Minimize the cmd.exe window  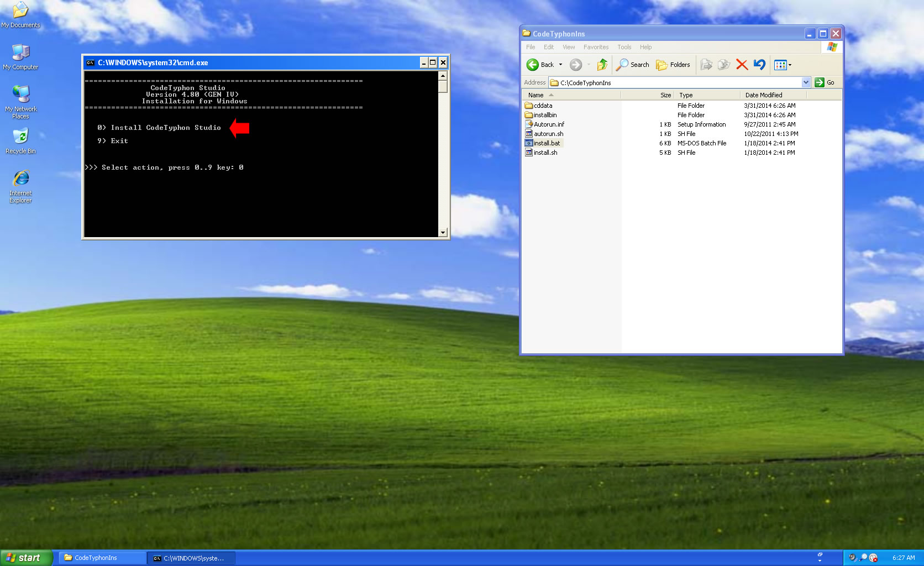coord(424,62)
